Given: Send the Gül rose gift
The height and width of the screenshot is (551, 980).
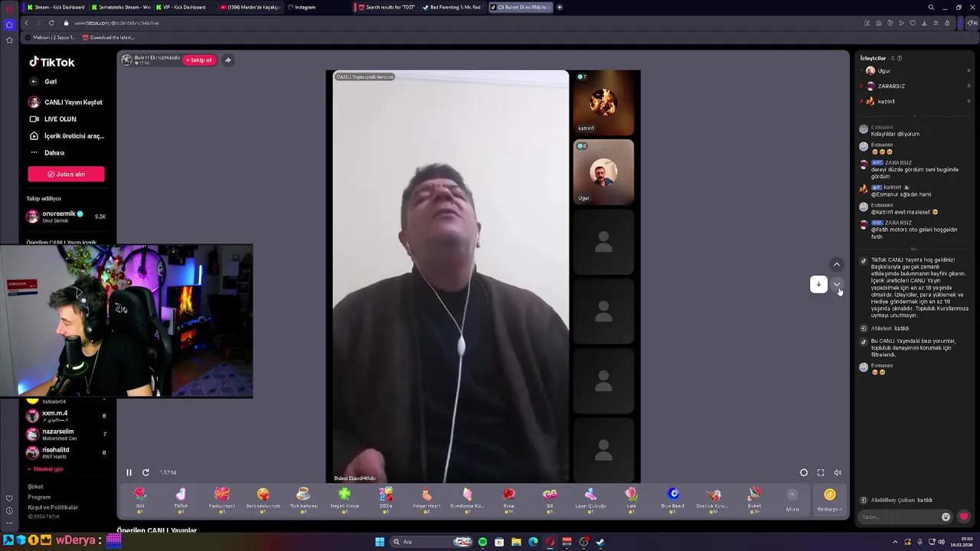Looking at the screenshot, I should (140, 499).
